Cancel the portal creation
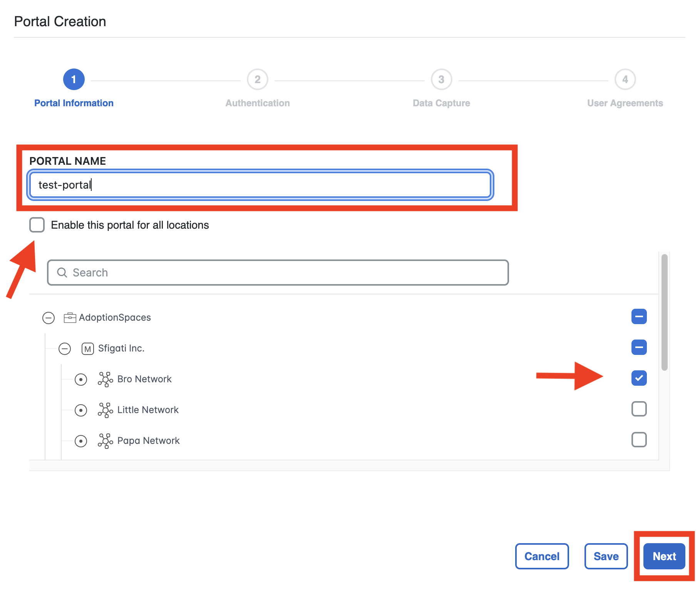Viewport: 700px width, 599px height. (x=542, y=556)
